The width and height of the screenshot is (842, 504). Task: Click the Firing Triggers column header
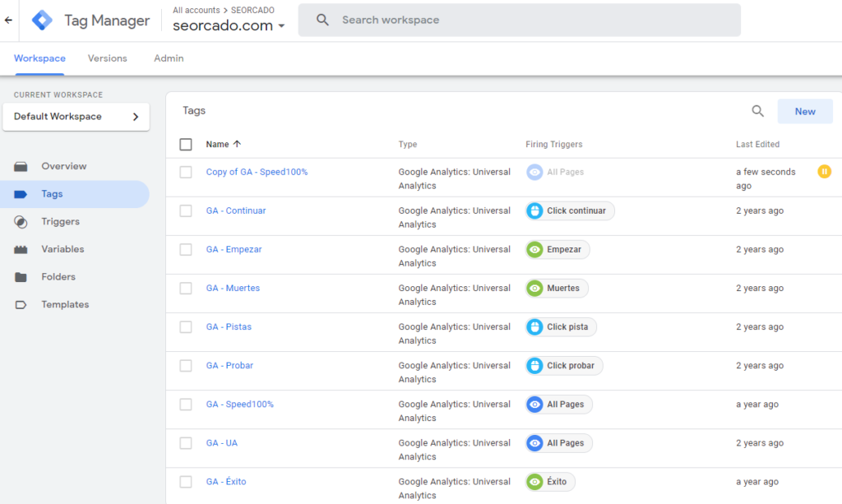point(553,145)
